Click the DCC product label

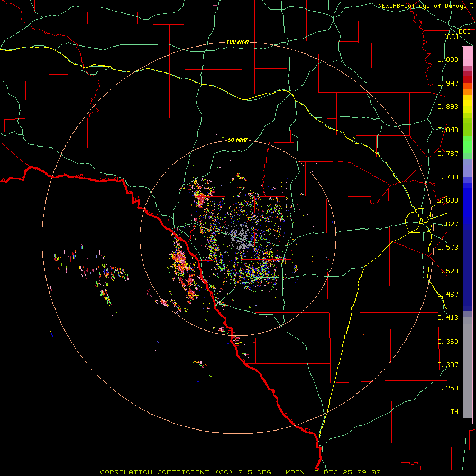click(464, 32)
